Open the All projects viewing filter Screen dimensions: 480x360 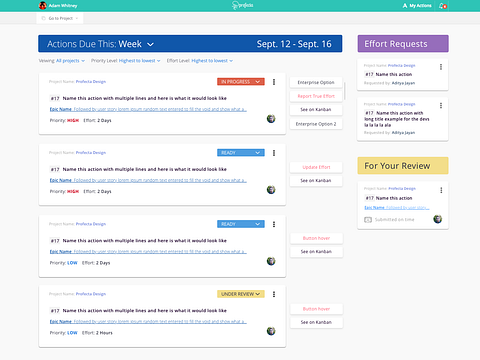coord(70,61)
